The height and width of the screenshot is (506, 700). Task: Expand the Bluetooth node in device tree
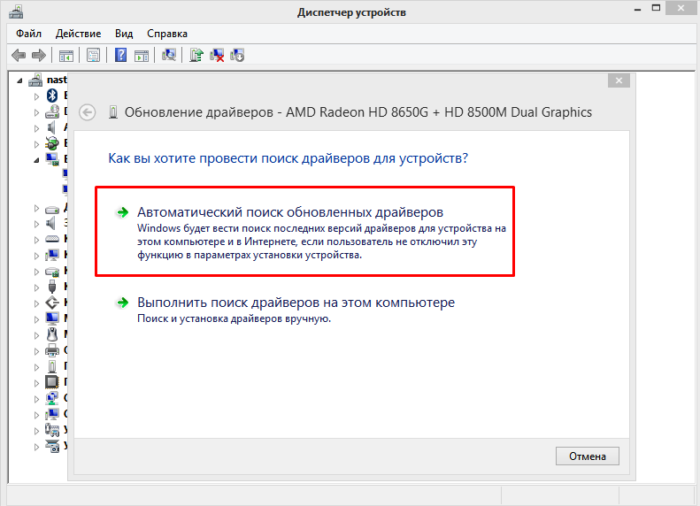tap(38, 95)
